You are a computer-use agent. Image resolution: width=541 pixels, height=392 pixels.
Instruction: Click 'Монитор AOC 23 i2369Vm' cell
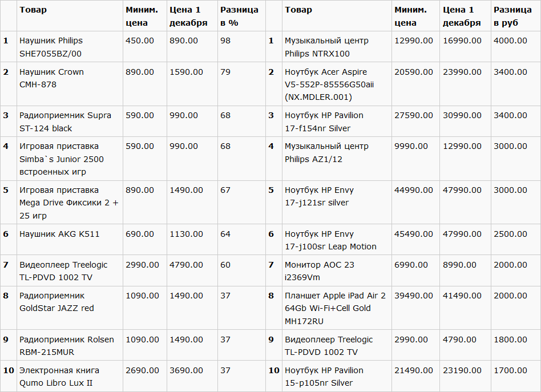pos(337,270)
